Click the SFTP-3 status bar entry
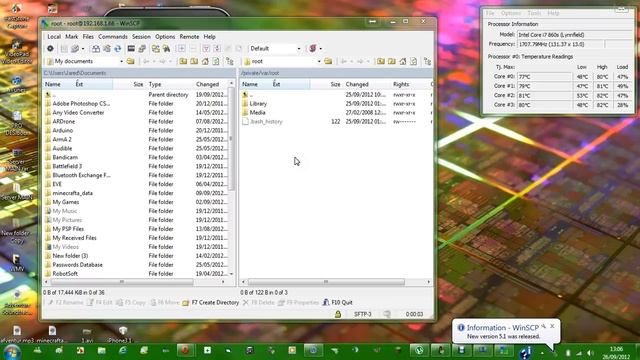Screen dimensions: 640x360 [x=362, y=314]
